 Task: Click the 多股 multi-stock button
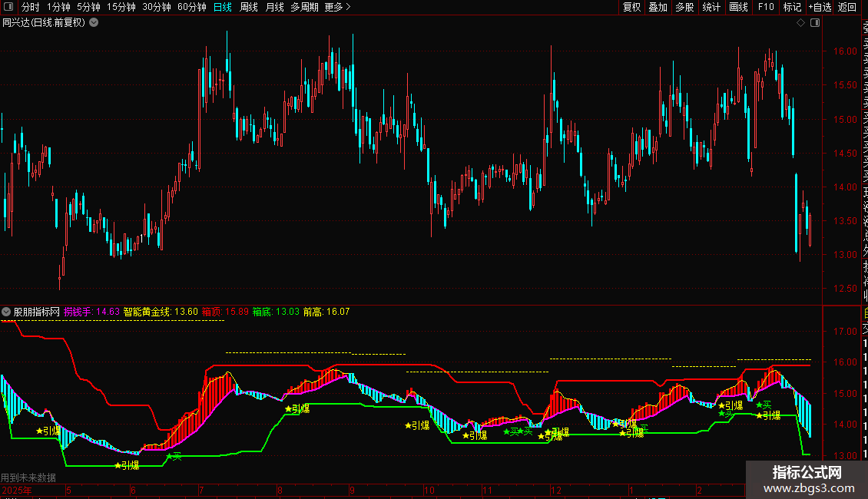684,7
